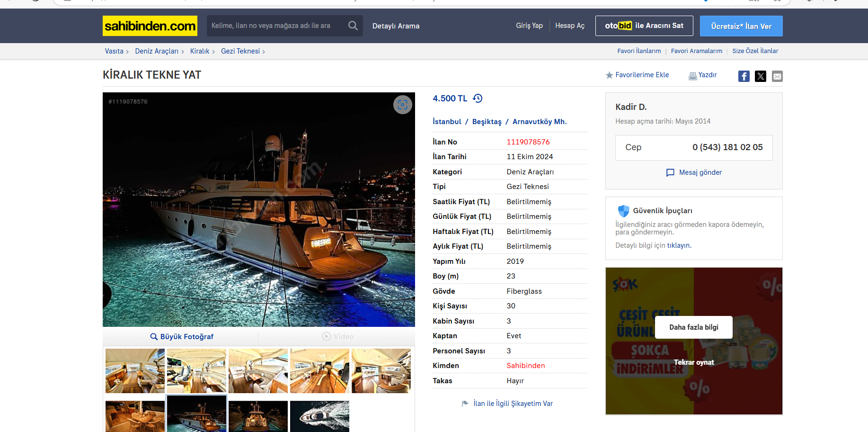
Task: Click İstanbul location link
Action: [x=447, y=122]
